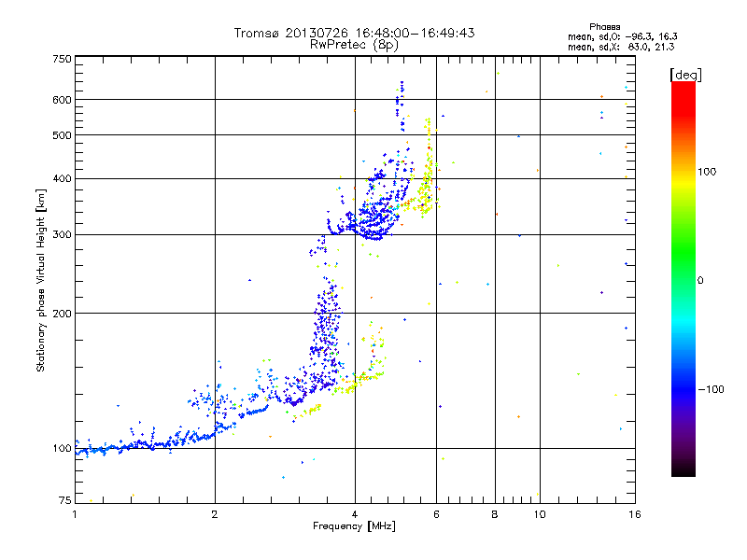Click the x-axis '6' tick label
The image size is (747, 560).
(436, 514)
